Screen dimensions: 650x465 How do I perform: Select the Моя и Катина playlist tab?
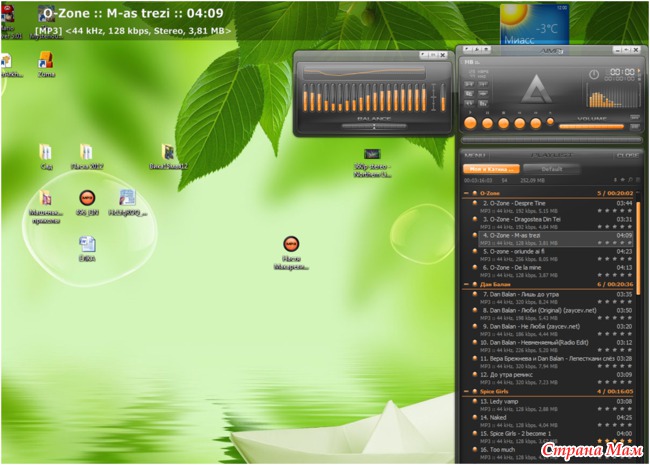click(491, 169)
